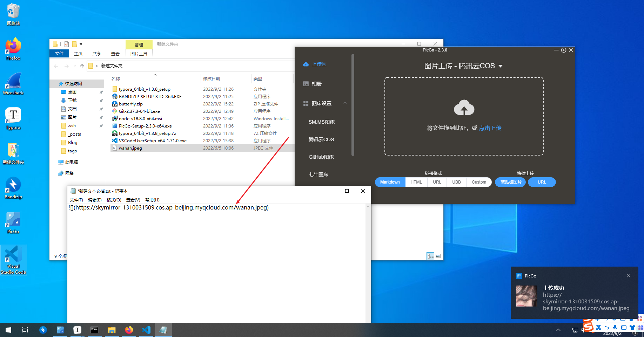Image resolution: width=644 pixels, height=337 pixels.
Task: Open the 图片上传 picture-bed dropdown arrow
Action: click(501, 66)
